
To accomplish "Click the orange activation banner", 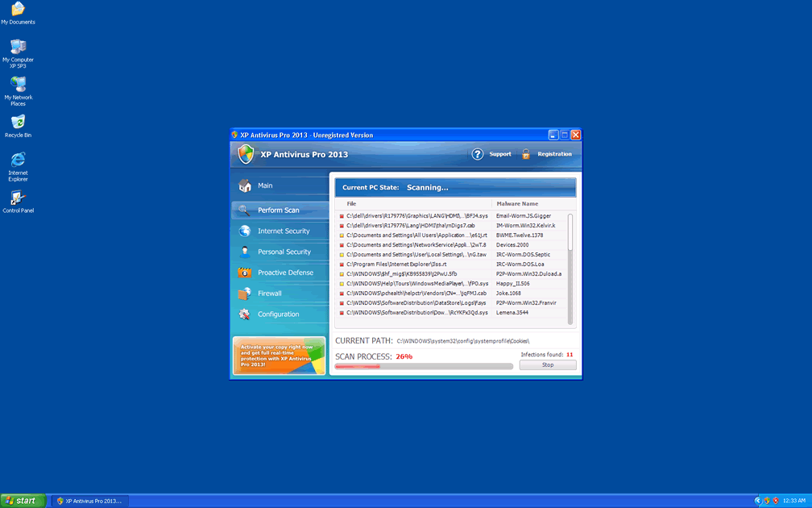I will coord(279,355).
